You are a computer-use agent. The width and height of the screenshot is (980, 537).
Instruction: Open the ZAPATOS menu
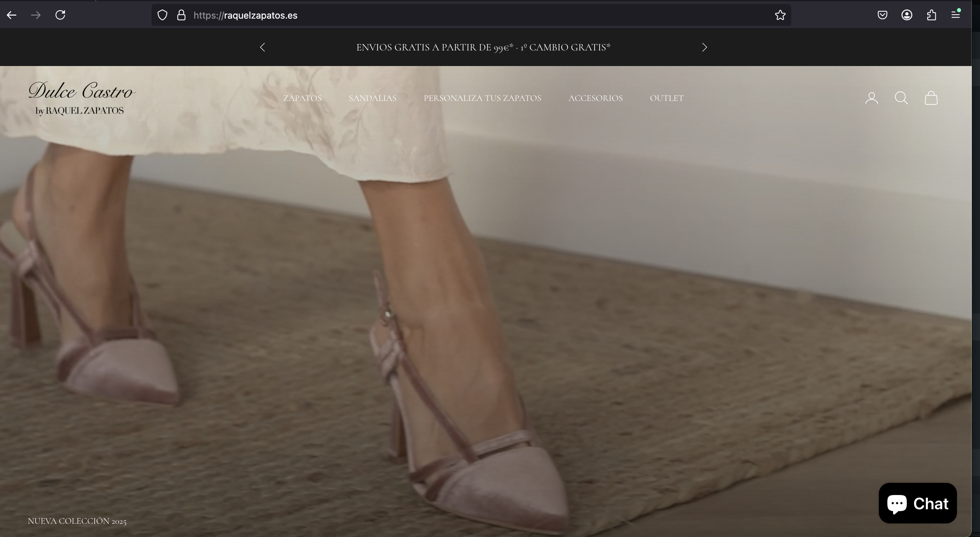(x=303, y=98)
